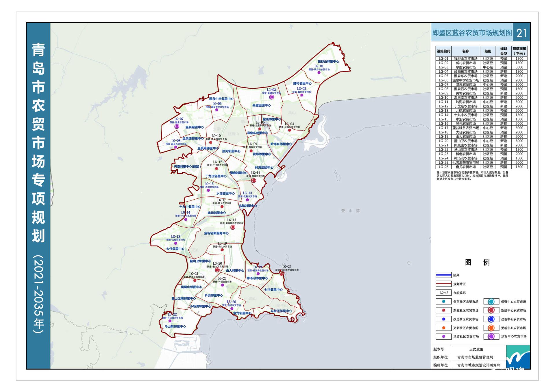Click the red LG-25 七沟海鲜农贸市场 map dot

click(281, 274)
